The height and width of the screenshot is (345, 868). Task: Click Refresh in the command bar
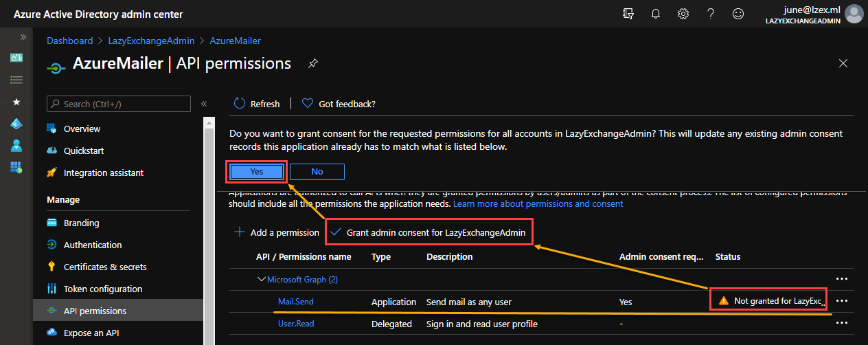257,104
